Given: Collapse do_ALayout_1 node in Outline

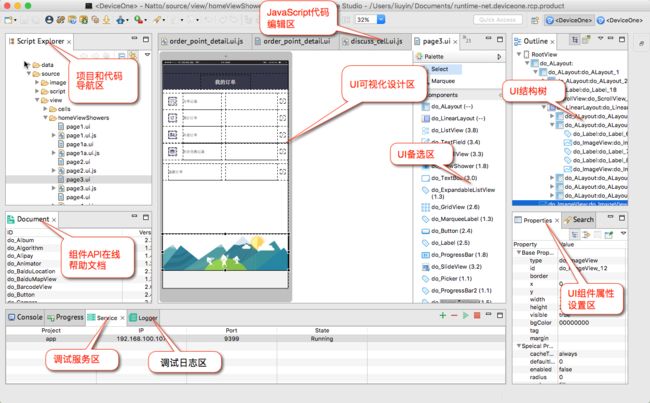Looking at the screenshot, I should (536, 72).
